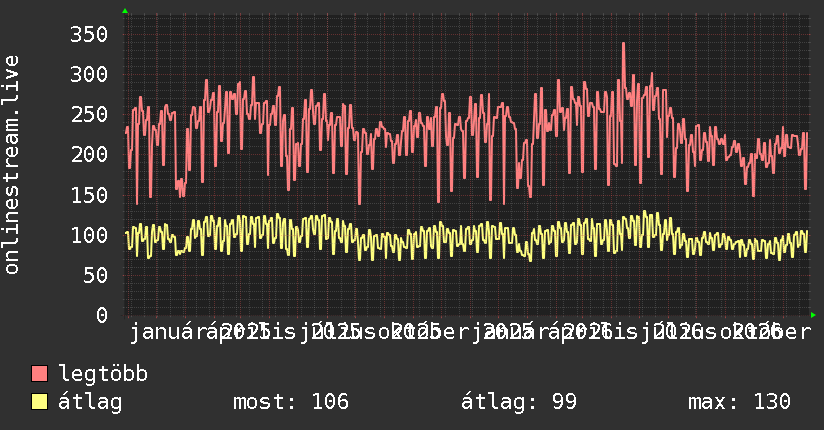This screenshot has height=430, width=824.
Task: Click the most: 106 value
Action: click(291, 402)
